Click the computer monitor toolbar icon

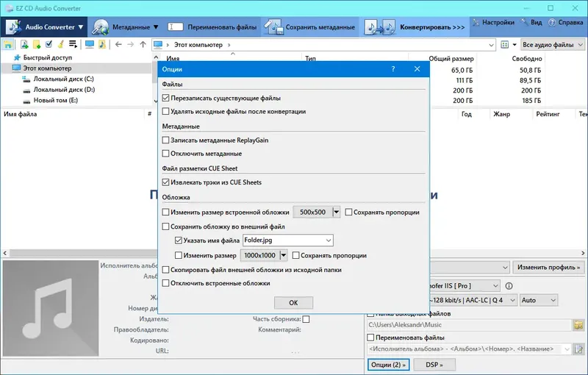pyautogui.click(x=90, y=45)
